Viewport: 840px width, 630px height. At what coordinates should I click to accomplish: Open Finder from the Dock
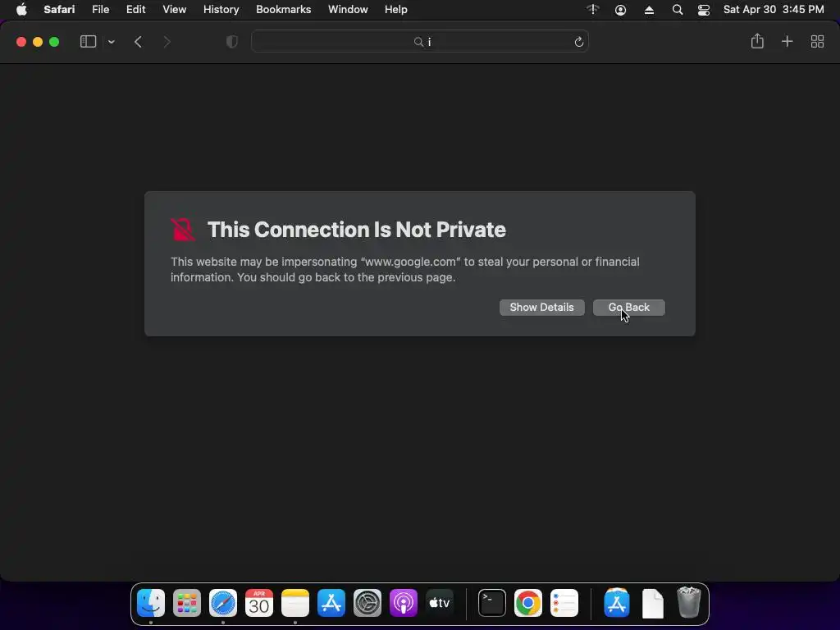[151, 603]
